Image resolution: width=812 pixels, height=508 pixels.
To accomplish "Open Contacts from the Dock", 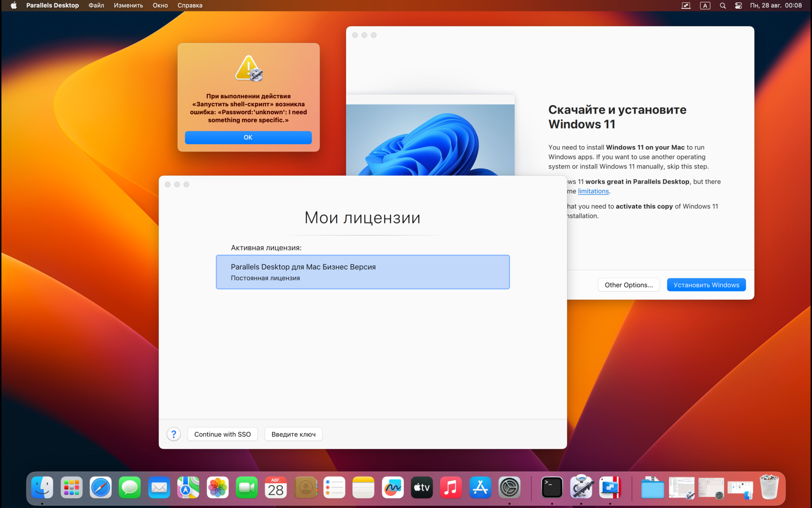I will point(305,487).
